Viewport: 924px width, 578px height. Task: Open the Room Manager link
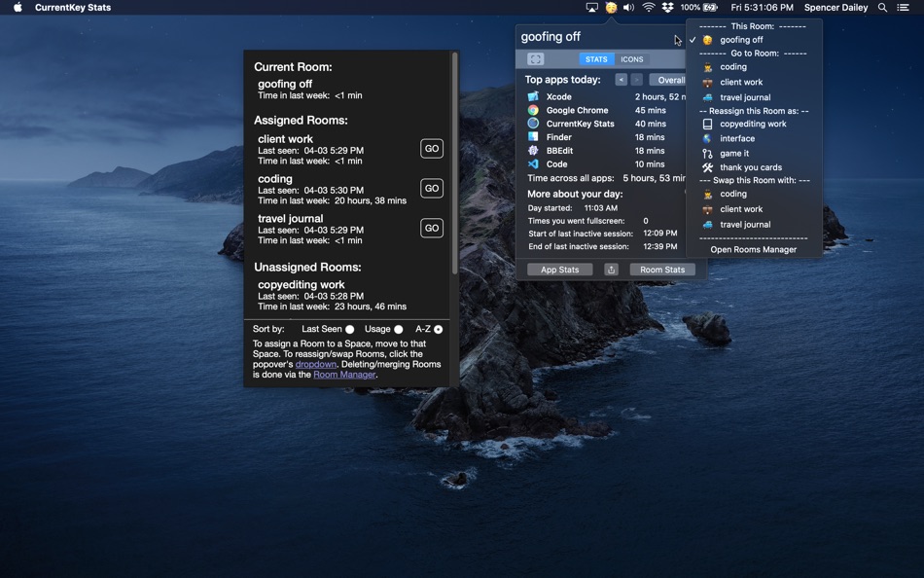343,375
